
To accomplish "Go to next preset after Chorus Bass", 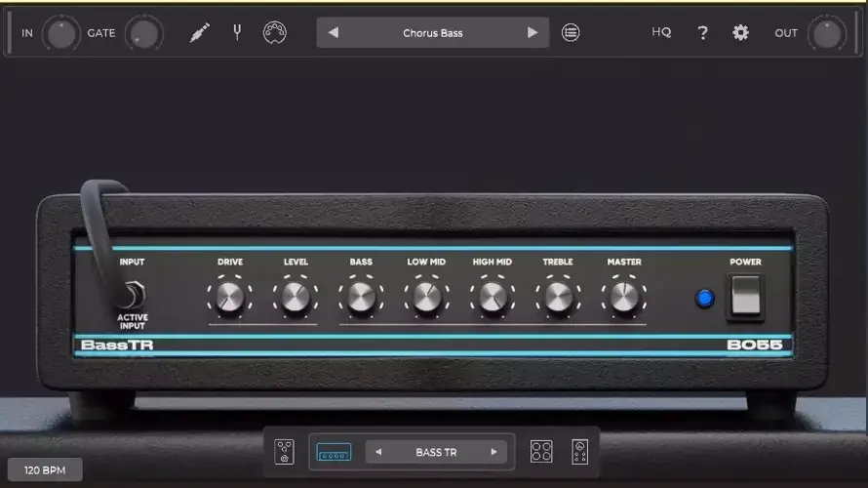I will [x=533, y=33].
